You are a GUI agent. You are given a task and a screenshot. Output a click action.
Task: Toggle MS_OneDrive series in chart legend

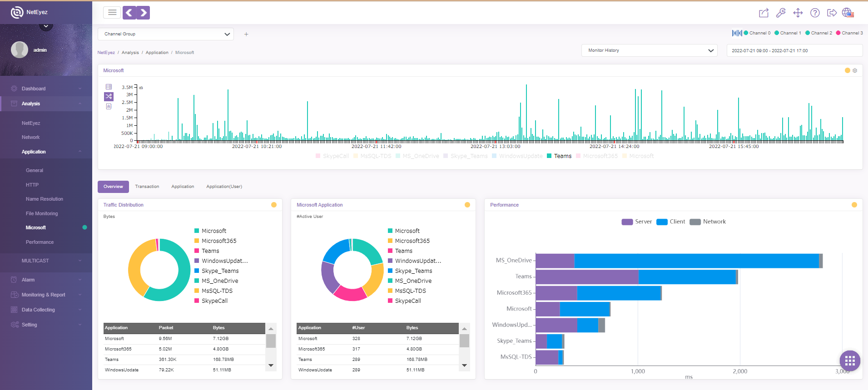tap(417, 156)
